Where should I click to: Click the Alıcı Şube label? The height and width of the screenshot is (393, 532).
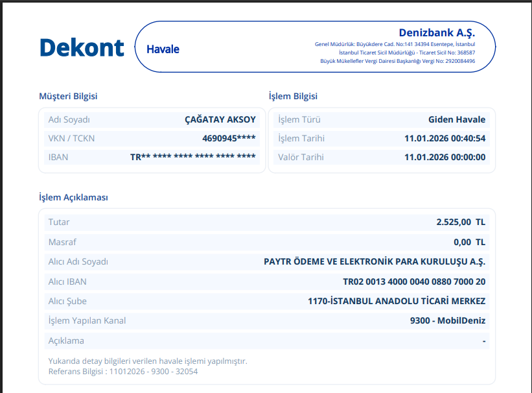67,302
